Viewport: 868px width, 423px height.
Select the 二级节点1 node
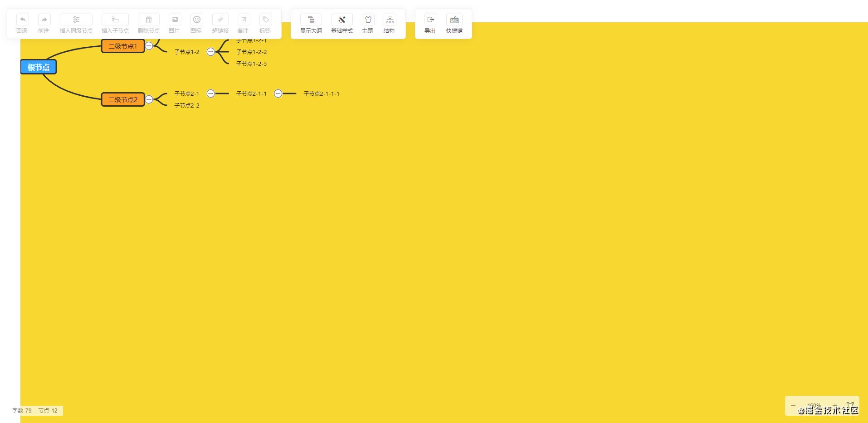123,46
